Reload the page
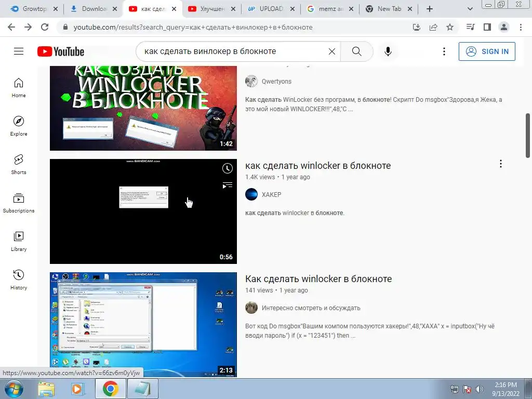The height and width of the screenshot is (399, 532). [x=45, y=27]
